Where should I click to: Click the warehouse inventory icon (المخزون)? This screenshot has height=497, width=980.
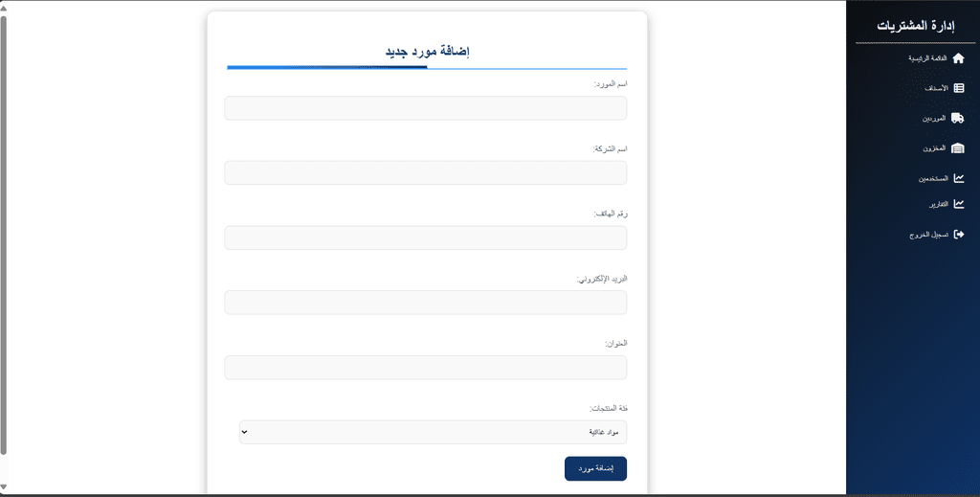coord(957,148)
